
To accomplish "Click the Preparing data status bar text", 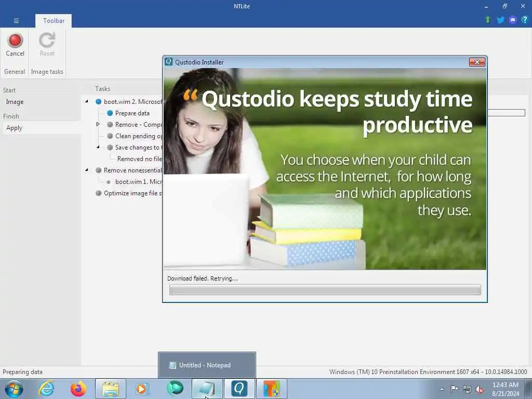I will (x=22, y=372).
